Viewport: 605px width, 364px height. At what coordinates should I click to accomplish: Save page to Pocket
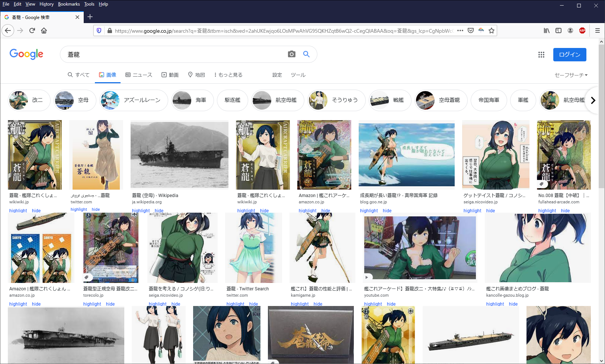[x=471, y=30]
